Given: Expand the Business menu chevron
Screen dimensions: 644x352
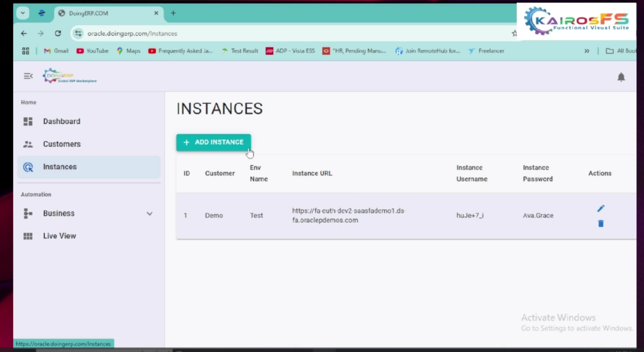Looking at the screenshot, I should coord(149,213).
